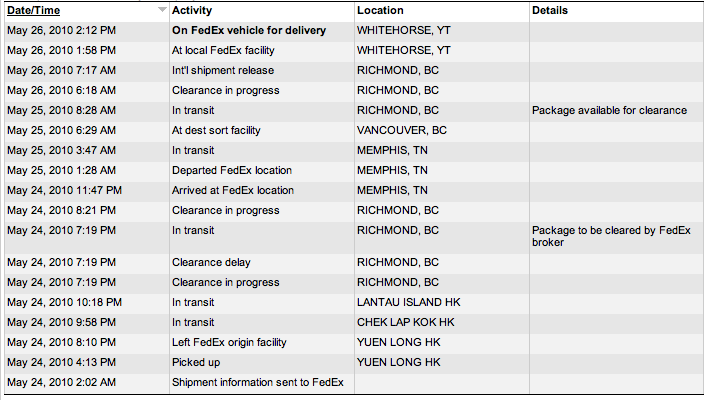Viewport: 709px width, 400px height.
Task: Select the Details column header
Action: [x=549, y=10]
